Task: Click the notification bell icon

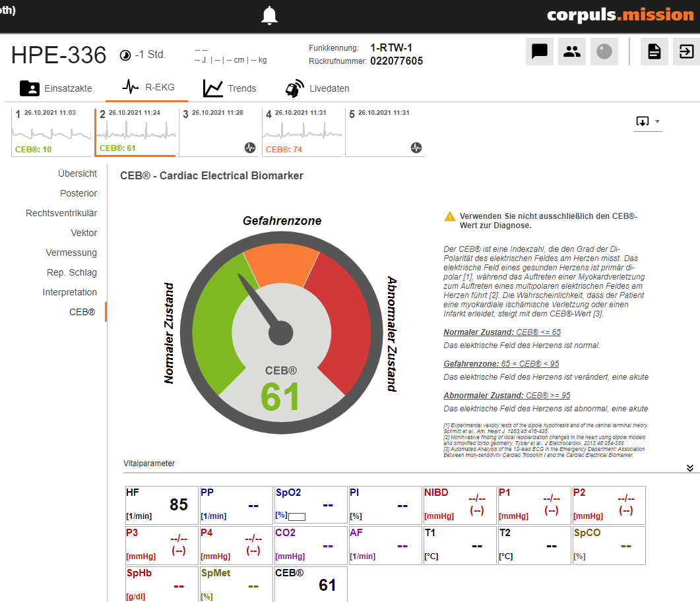Action: point(269,16)
